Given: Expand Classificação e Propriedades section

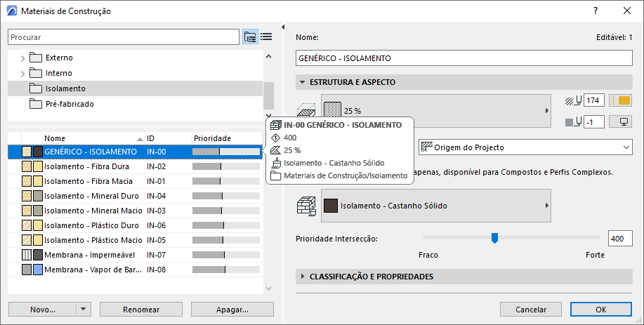Looking at the screenshot, I should click(303, 277).
